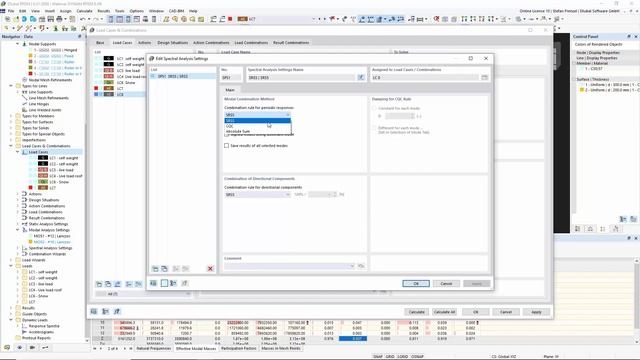
Task: Click Navigator Views camera icon at bottom left
Action: click(32, 348)
